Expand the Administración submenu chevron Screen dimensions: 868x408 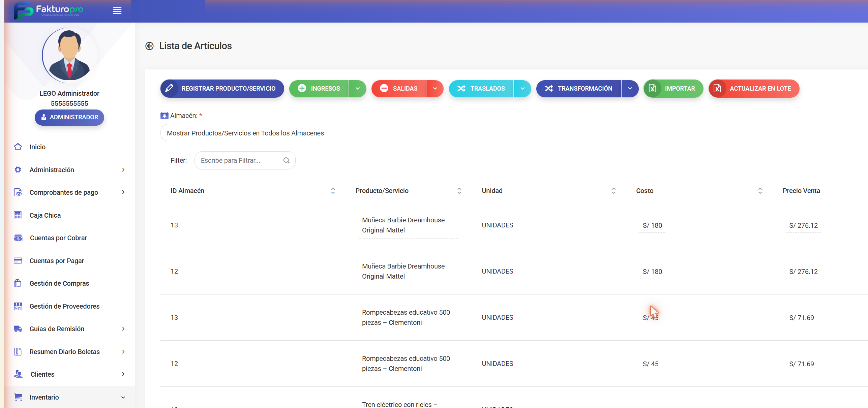point(123,170)
